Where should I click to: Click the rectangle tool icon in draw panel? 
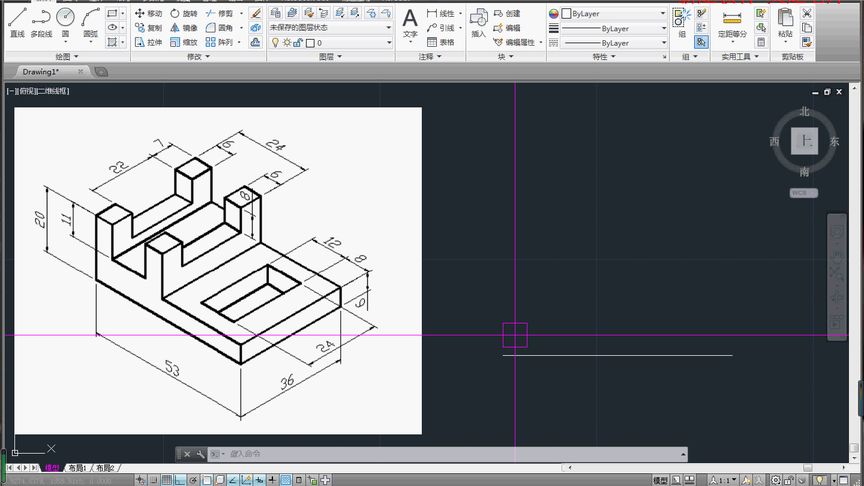coord(112,13)
